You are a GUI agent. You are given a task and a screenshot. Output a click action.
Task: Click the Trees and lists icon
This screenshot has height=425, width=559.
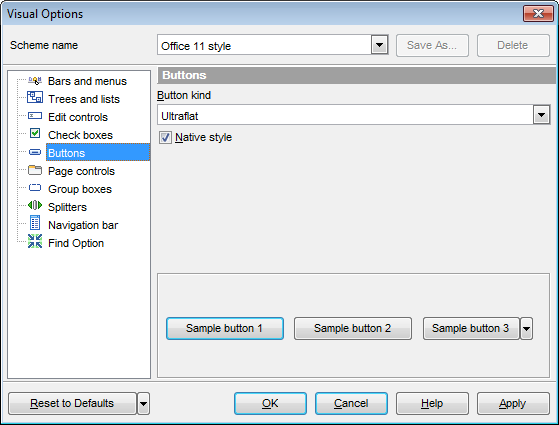35,97
